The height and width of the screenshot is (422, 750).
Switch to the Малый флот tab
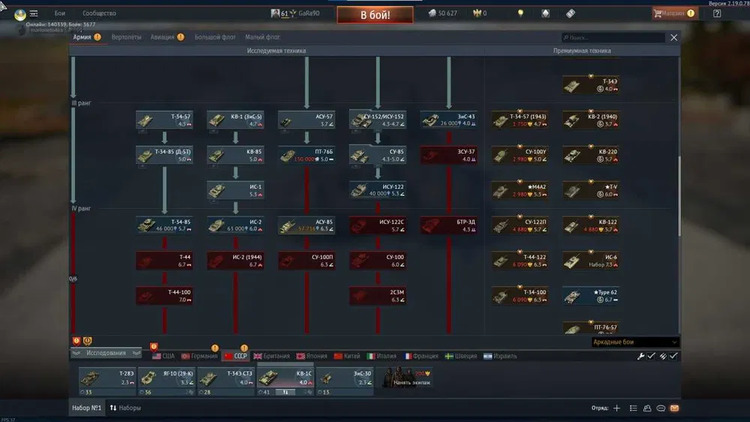262,37
